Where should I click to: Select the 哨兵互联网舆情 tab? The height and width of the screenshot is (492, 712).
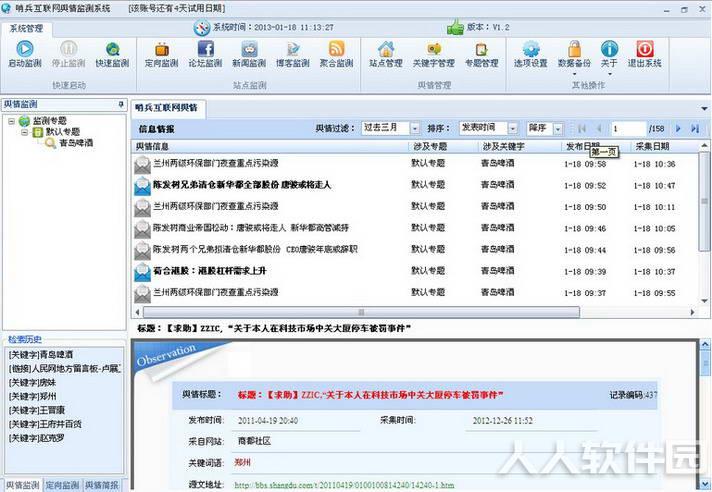coord(167,108)
